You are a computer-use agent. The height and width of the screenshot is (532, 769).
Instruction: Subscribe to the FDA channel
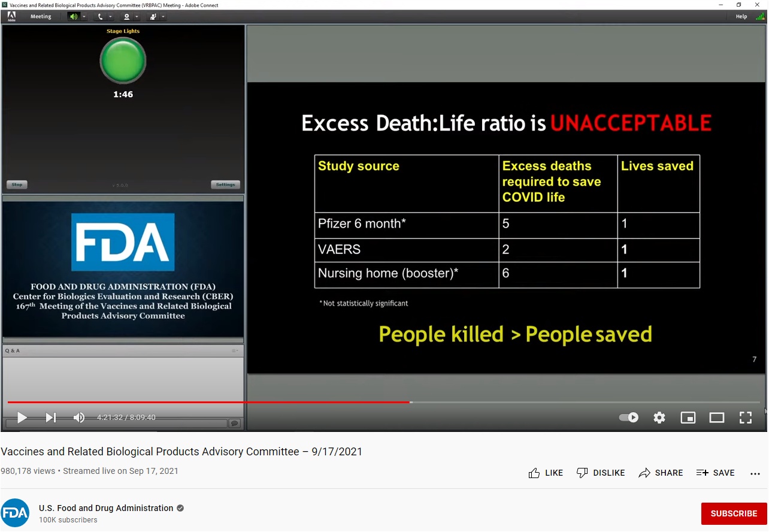coord(734,513)
